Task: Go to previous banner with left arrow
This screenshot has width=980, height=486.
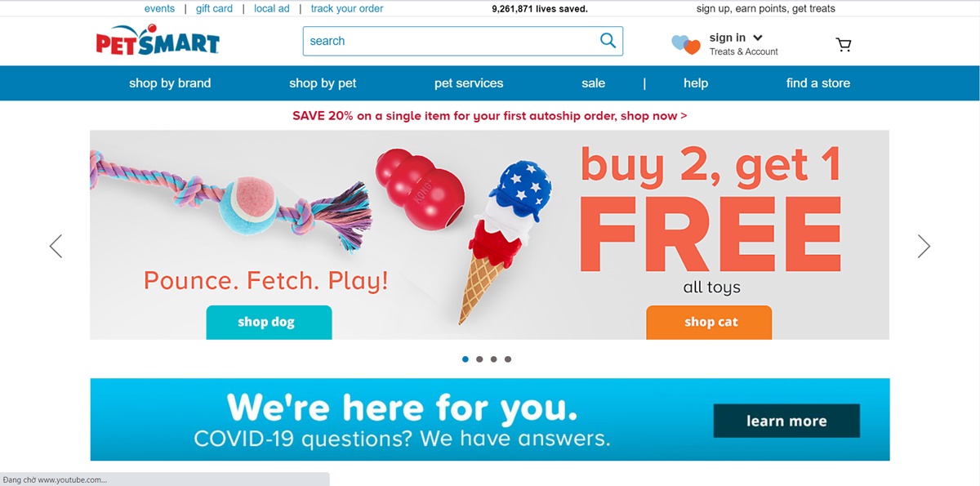Action: coord(56,246)
